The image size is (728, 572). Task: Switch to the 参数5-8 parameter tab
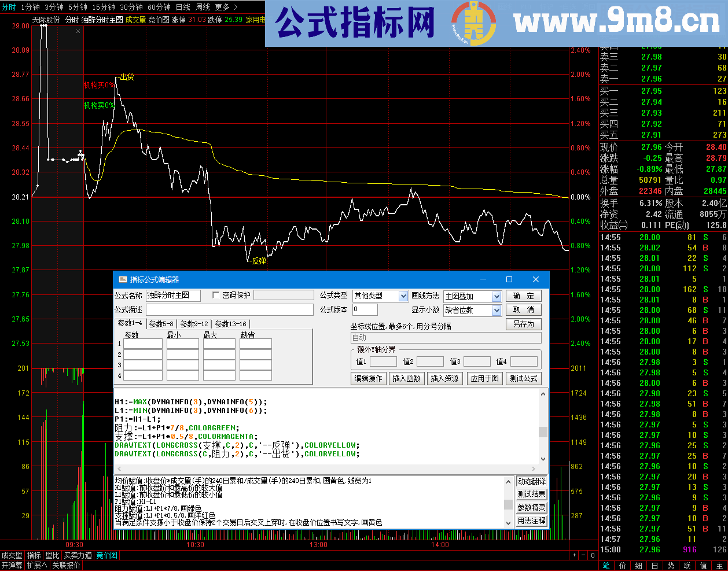pyautogui.click(x=160, y=324)
